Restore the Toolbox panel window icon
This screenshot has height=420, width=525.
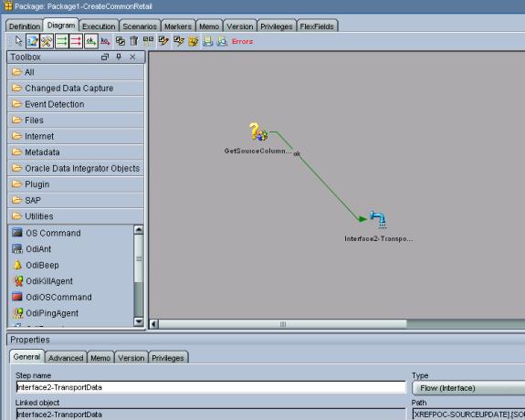click(105, 57)
